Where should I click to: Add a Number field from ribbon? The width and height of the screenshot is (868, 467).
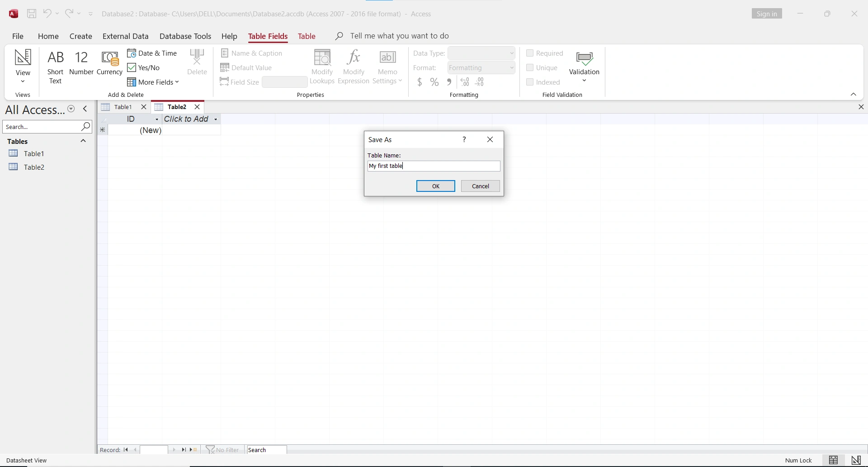[x=81, y=63]
